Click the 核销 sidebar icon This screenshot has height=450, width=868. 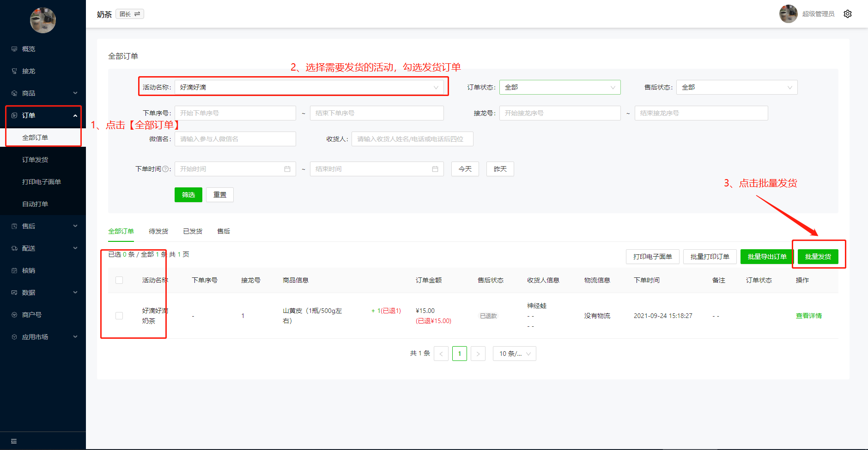pos(14,270)
